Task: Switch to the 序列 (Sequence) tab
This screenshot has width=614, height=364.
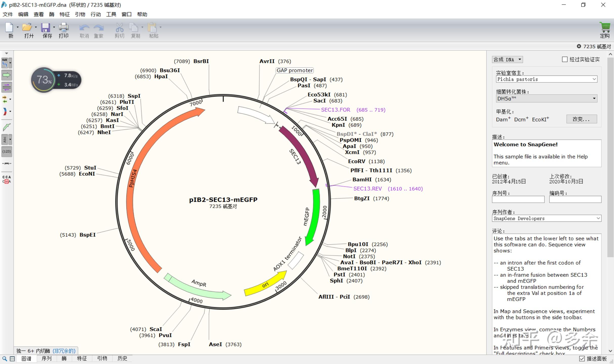Action: tap(47, 358)
